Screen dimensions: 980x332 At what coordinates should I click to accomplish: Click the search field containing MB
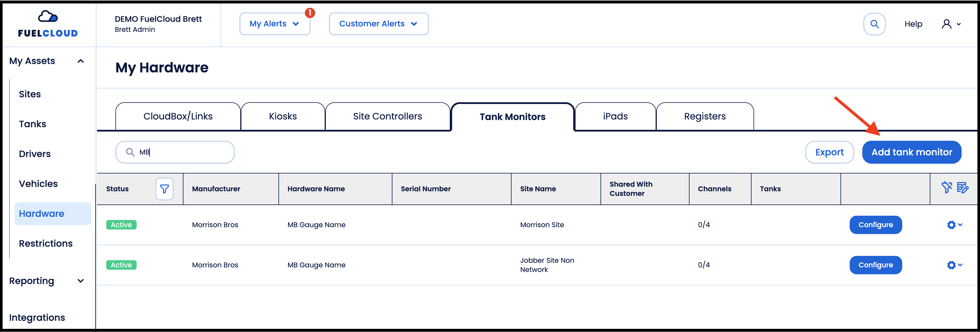click(x=175, y=152)
